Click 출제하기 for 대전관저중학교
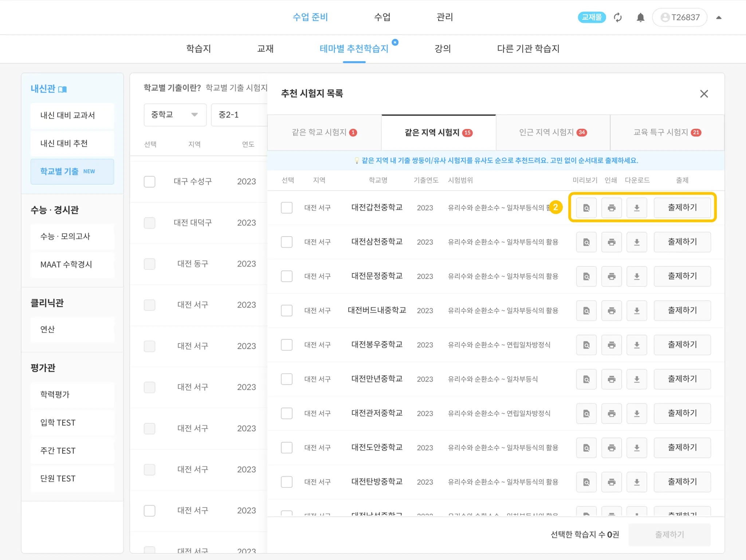746x560 pixels. [x=682, y=413]
